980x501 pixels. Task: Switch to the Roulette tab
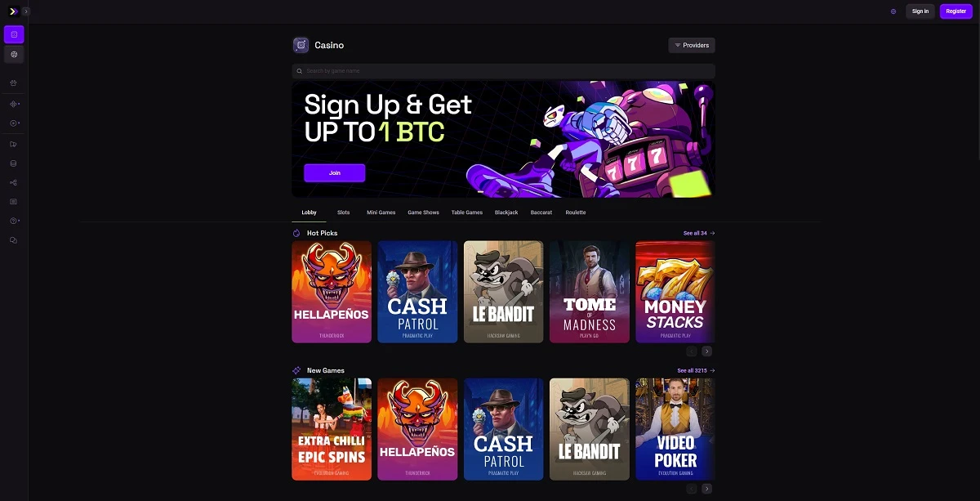click(576, 212)
